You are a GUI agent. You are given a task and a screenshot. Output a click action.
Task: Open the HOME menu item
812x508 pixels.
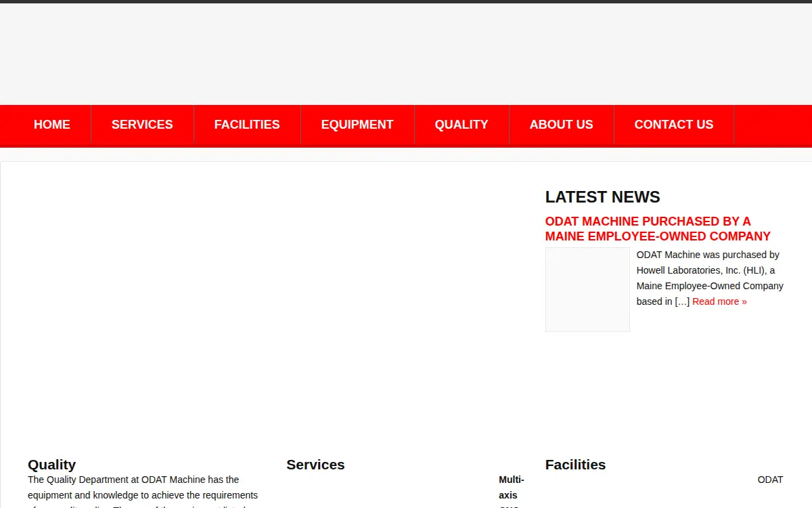click(x=52, y=125)
